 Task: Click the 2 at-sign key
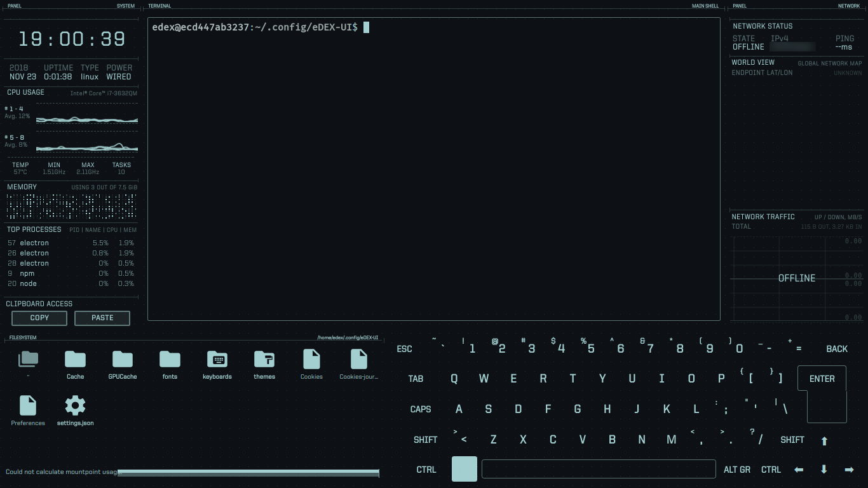point(499,346)
